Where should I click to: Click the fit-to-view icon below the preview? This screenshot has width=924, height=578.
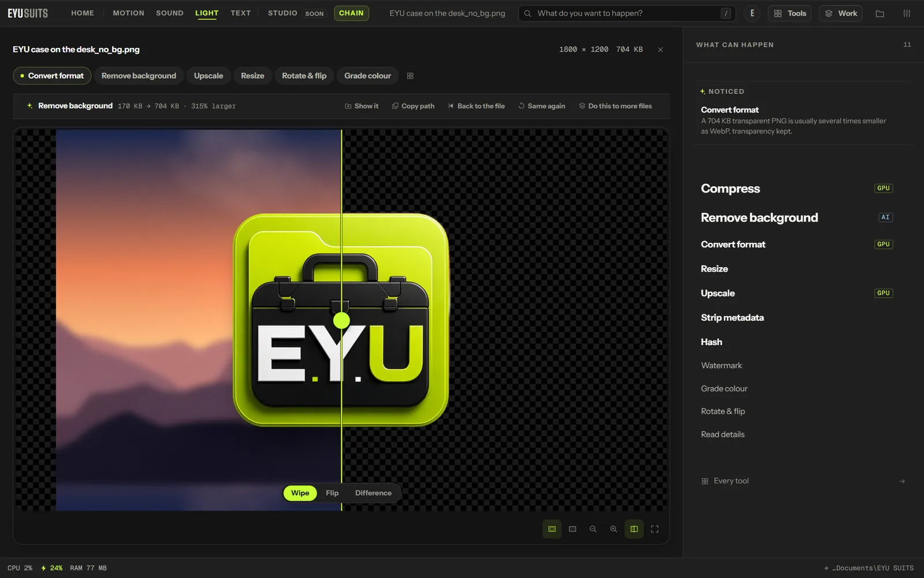click(552, 529)
